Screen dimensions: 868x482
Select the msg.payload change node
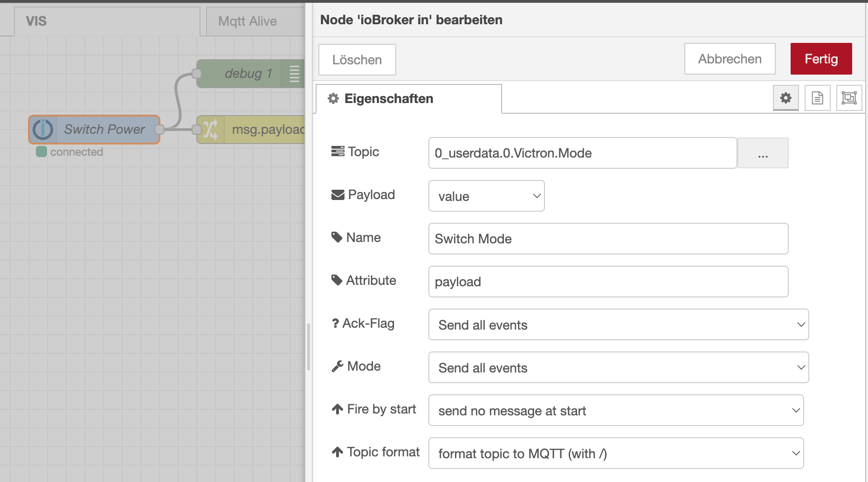(x=251, y=129)
